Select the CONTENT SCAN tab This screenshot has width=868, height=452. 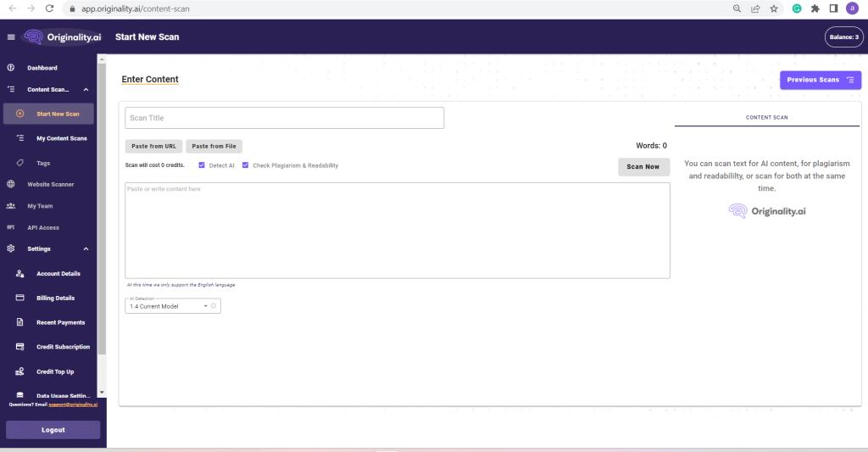pos(766,117)
